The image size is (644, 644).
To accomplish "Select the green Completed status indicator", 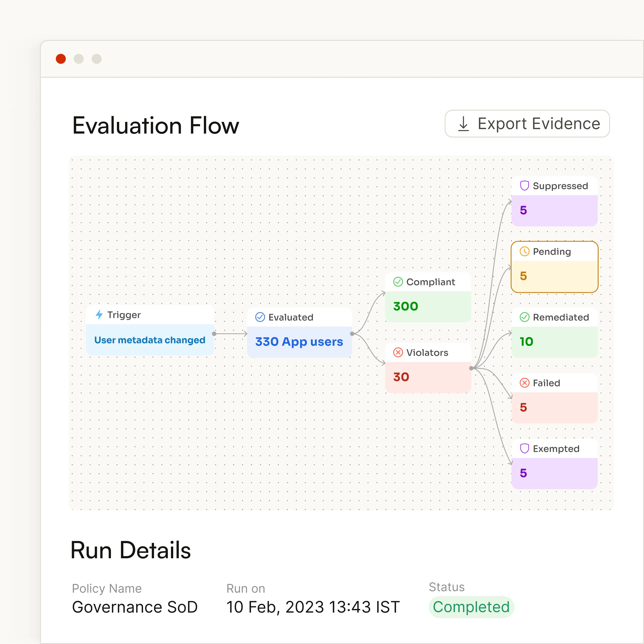I will tap(471, 607).
